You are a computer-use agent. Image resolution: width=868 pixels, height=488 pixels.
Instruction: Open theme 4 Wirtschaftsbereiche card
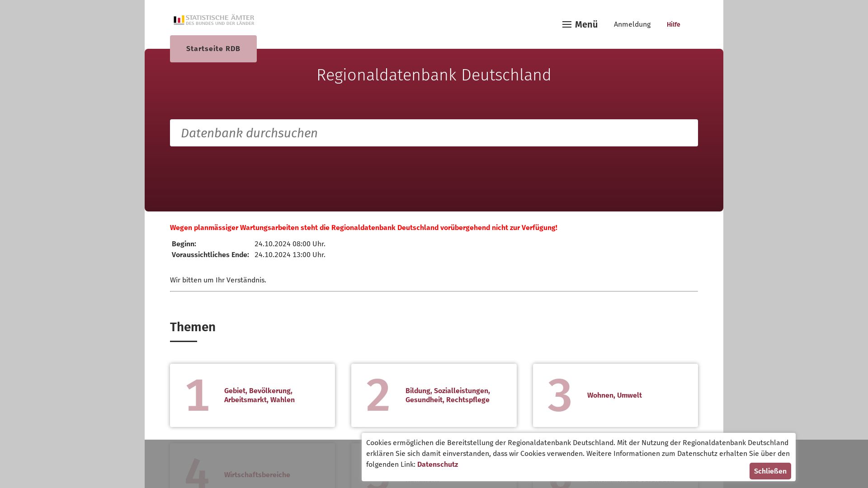(253, 465)
